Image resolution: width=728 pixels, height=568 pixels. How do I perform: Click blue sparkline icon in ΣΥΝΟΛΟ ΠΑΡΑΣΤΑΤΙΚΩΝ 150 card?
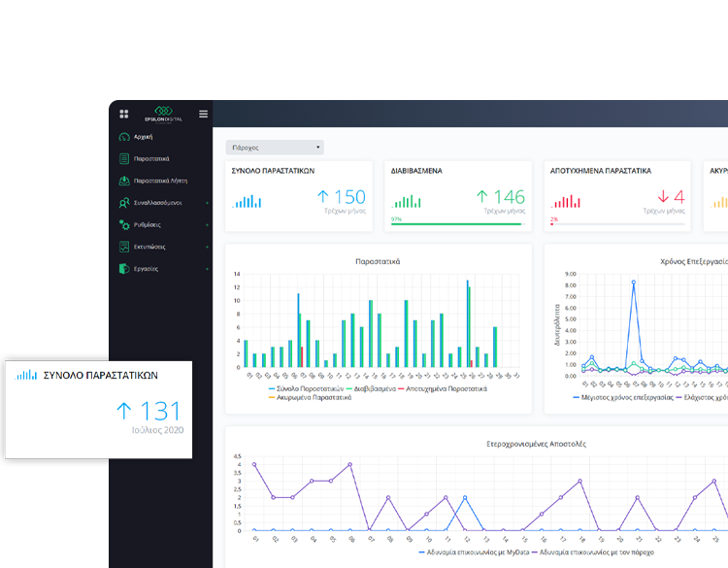tap(247, 201)
